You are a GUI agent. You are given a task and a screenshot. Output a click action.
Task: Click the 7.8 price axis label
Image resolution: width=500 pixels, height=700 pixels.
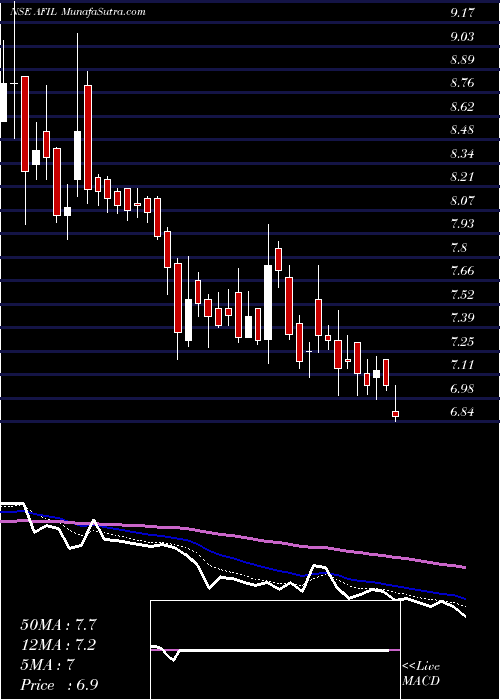coord(459,248)
